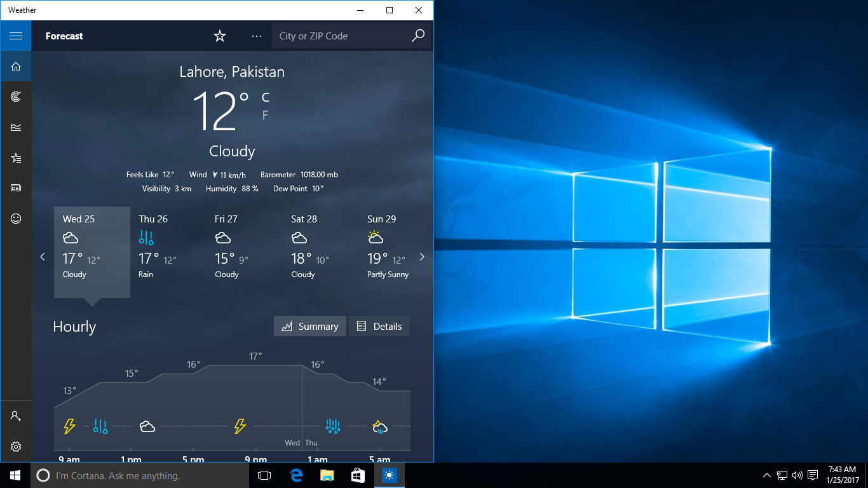Switch hourly view to Details

pos(379,326)
